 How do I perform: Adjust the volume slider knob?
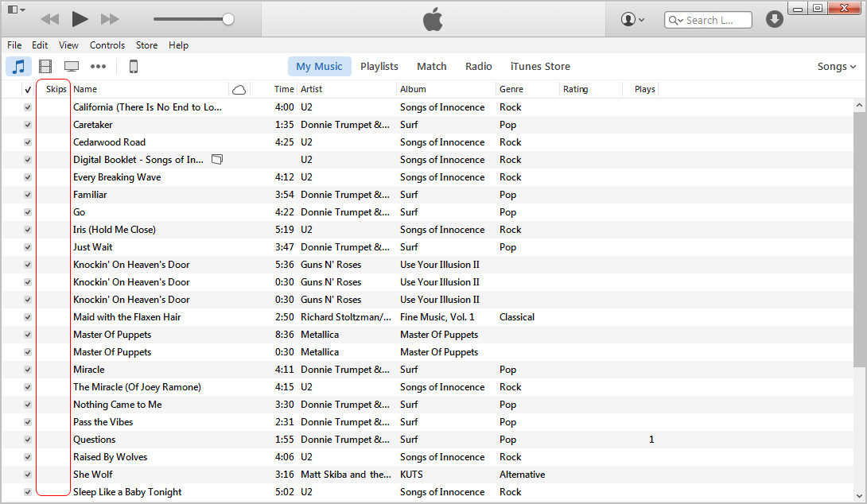[x=227, y=19]
